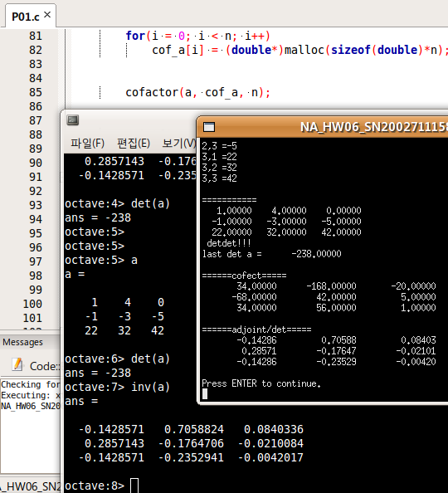The width and height of the screenshot is (448, 493).
Task: Click 'Checking for' line in build log
Action: tap(30, 384)
